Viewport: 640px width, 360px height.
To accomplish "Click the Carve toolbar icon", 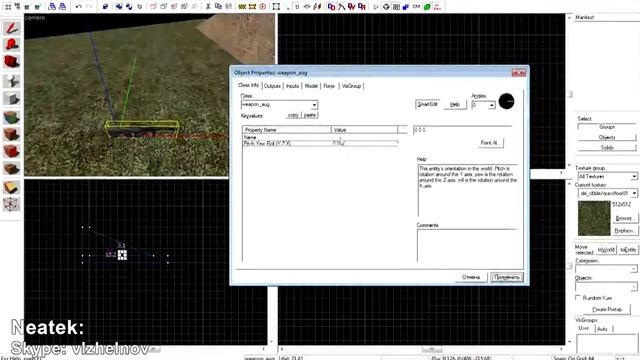I will pos(105,7).
